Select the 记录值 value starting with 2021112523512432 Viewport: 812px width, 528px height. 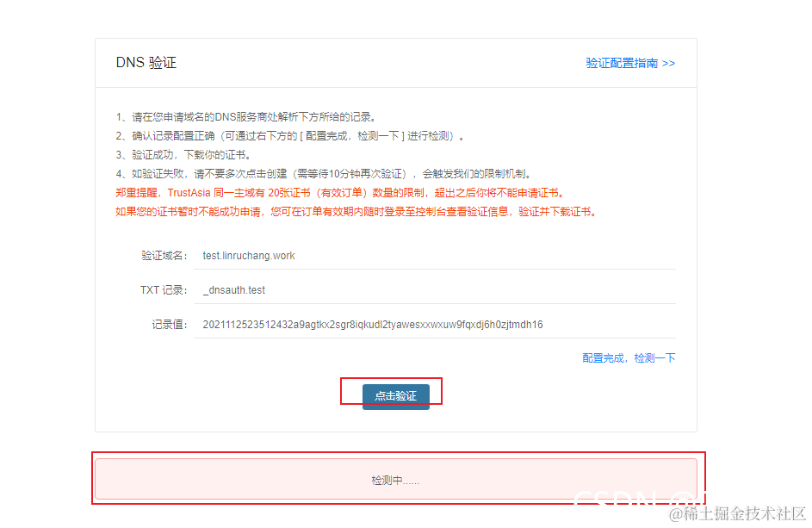pyautogui.click(x=372, y=325)
